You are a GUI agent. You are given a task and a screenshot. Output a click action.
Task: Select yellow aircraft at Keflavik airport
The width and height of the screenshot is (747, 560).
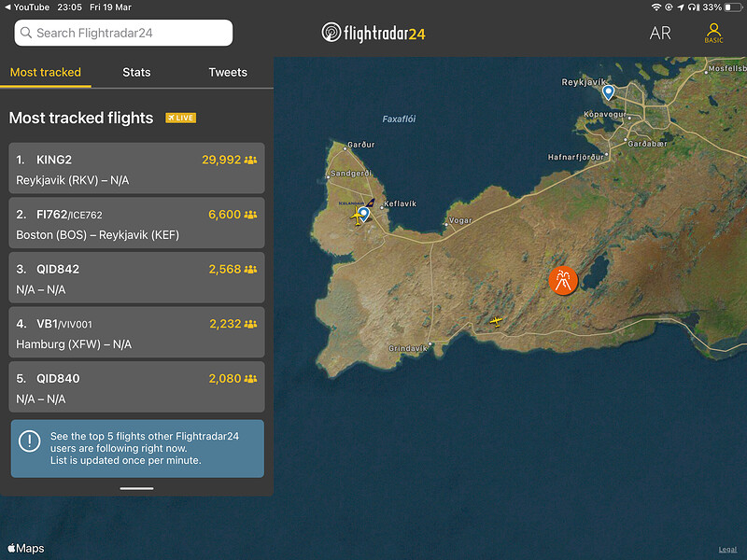click(357, 217)
